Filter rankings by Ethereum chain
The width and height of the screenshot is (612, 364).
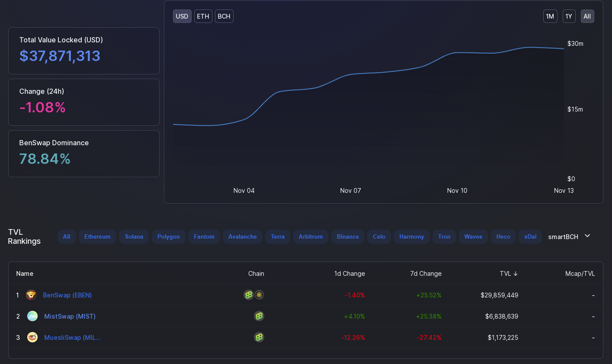[97, 236]
